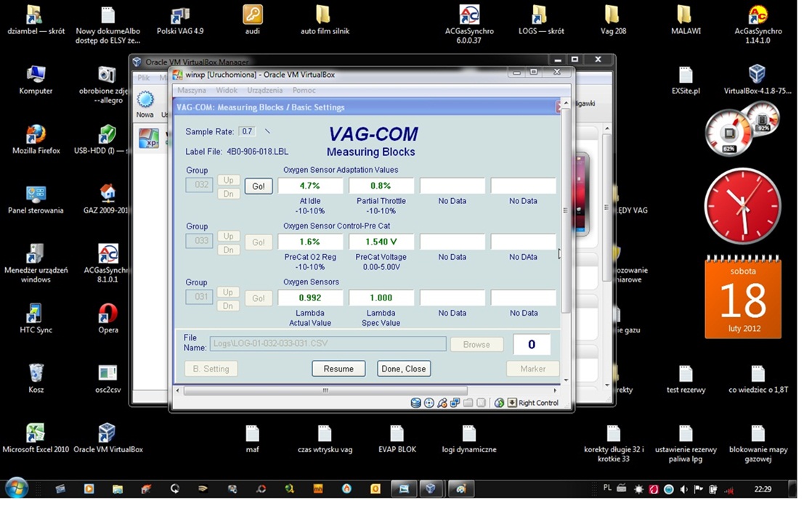Screen dimensions: 812x508
Task: Click Dn stepper for group 031
Action: 228,306
